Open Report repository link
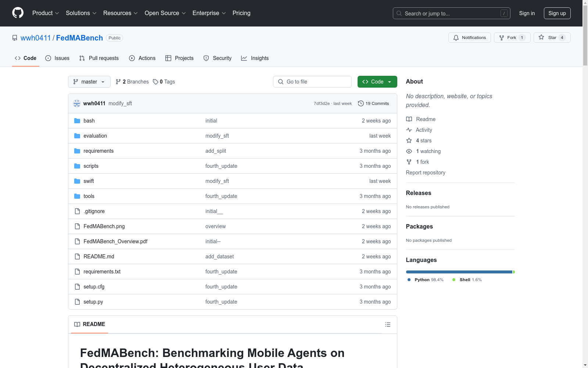This screenshot has height=368, width=588. [426, 173]
